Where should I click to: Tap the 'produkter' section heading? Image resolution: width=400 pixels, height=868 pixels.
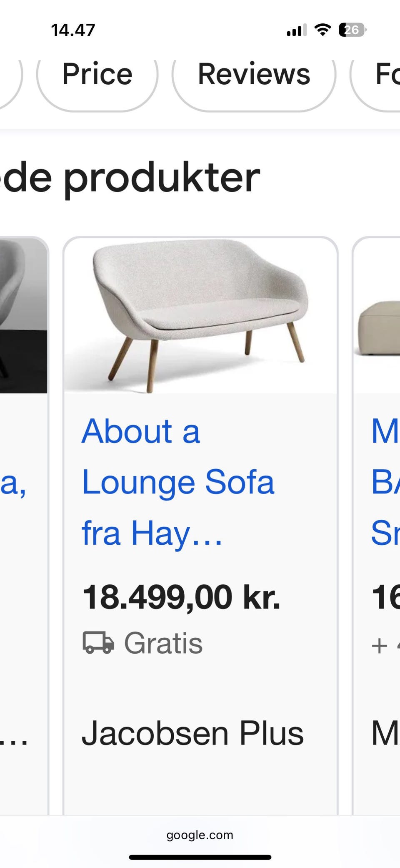tap(162, 179)
